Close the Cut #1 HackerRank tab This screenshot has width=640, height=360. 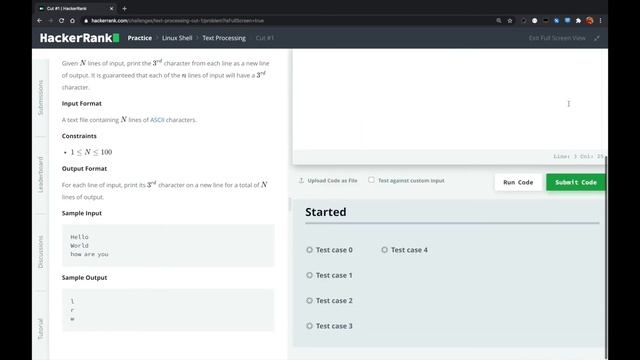click(x=111, y=8)
